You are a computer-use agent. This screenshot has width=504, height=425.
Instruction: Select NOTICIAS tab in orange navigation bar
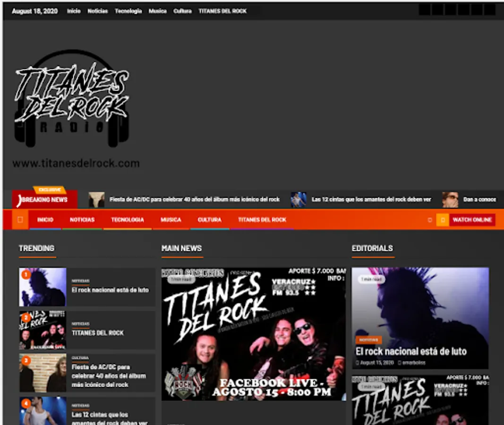[82, 220]
